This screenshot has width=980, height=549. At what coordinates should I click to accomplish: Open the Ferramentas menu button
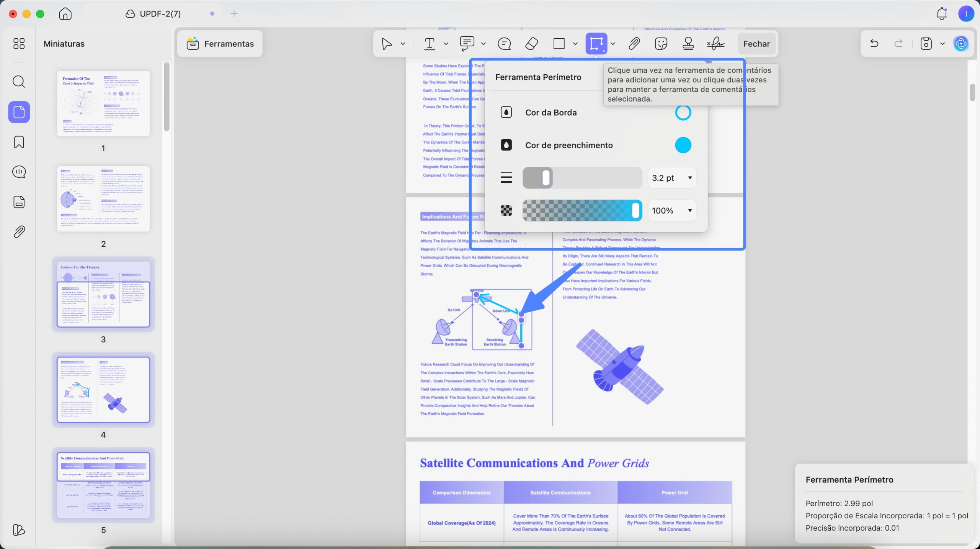220,44
